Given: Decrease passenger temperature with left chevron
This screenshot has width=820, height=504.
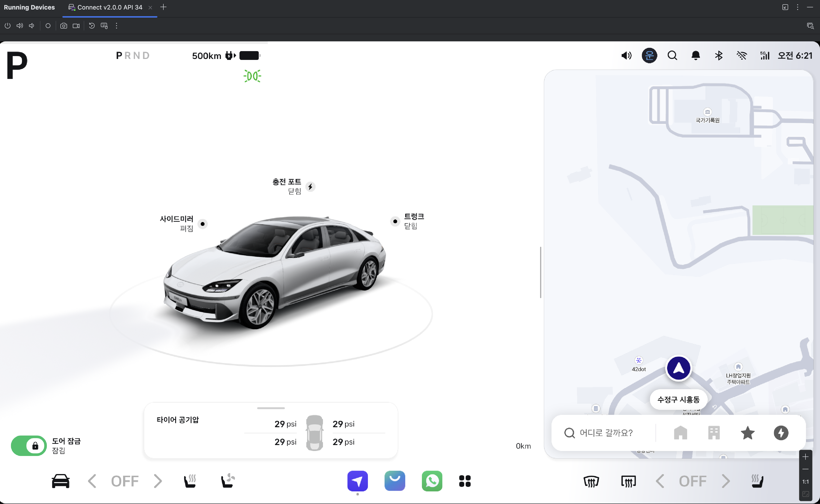Looking at the screenshot, I should (x=660, y=481).
